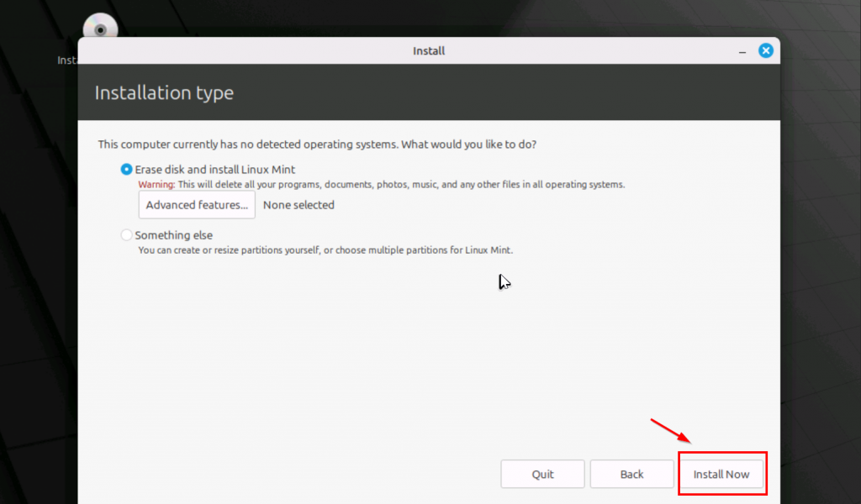Minimize the Install window
The height and width of the screenshot is (504, 861).
coord(742,51)
